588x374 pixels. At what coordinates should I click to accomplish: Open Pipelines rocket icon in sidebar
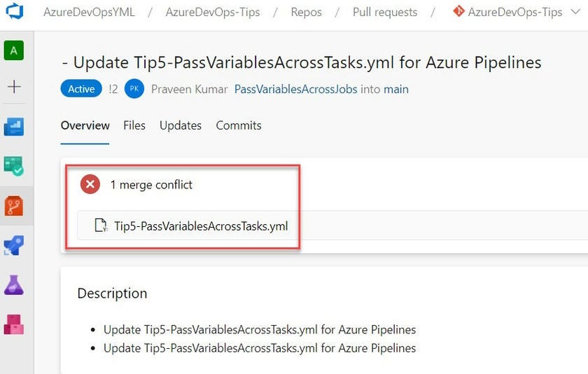pyautogui.click(x=14, y=245)
